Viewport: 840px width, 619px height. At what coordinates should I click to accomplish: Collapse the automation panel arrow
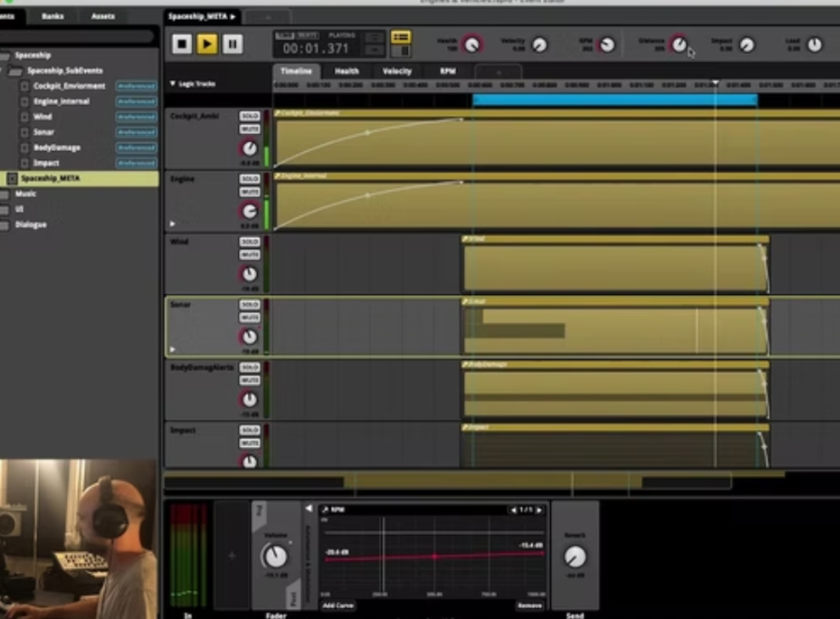(x=309, y=509)
